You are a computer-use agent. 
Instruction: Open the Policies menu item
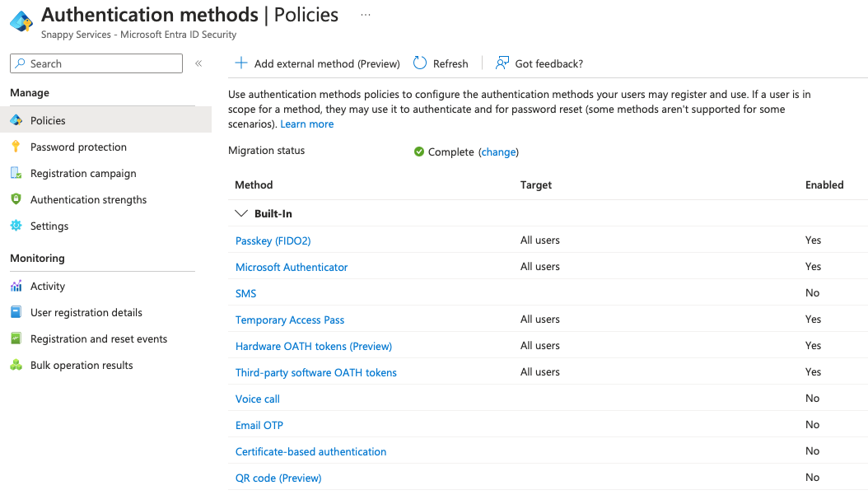click(105, 120)
